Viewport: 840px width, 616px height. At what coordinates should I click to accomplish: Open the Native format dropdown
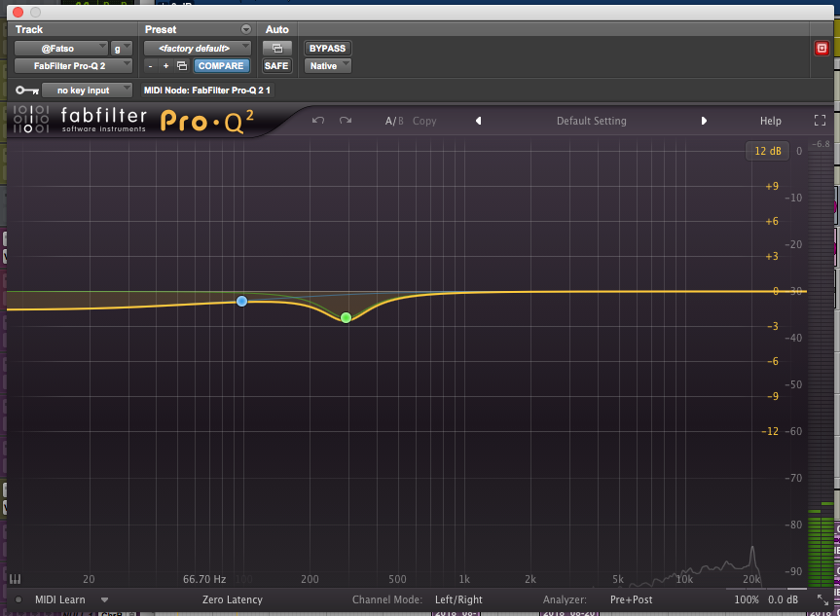tap(327, 66)
